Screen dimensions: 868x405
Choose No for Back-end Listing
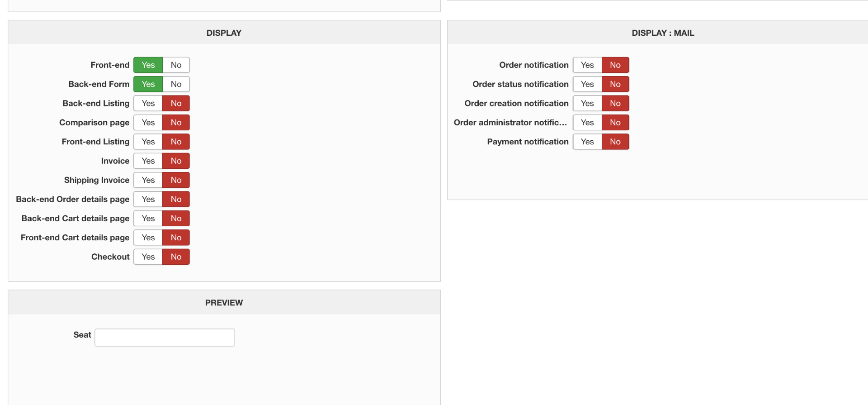pyautogui.click(x=176, y=103)
